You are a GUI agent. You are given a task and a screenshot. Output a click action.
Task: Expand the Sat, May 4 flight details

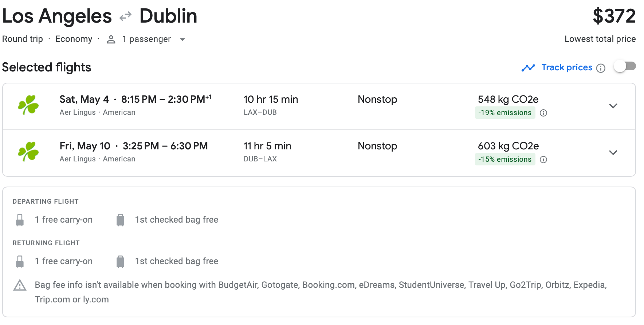(x=613, y=106)
